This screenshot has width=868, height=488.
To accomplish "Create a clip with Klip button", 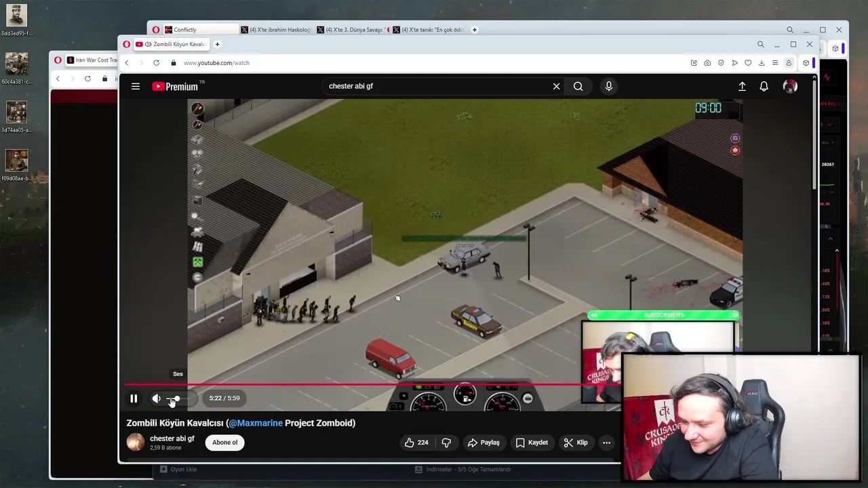I will 576,443.
